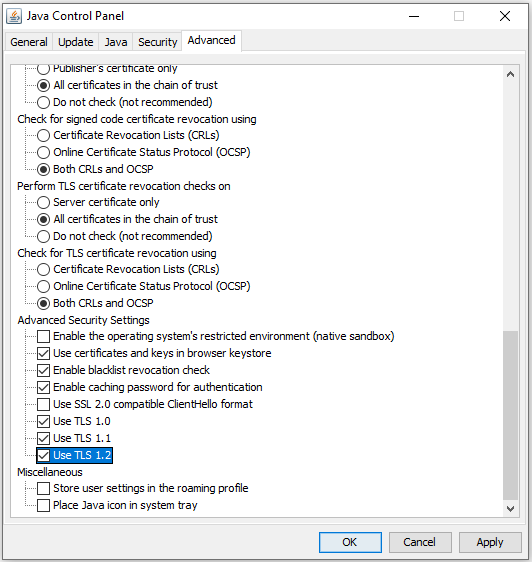Image resolution: width=532 pixels, height=562 pixels.
Task: Uncheck the 'Use TLS 1.0' checkbox
Action: (43, 421)
